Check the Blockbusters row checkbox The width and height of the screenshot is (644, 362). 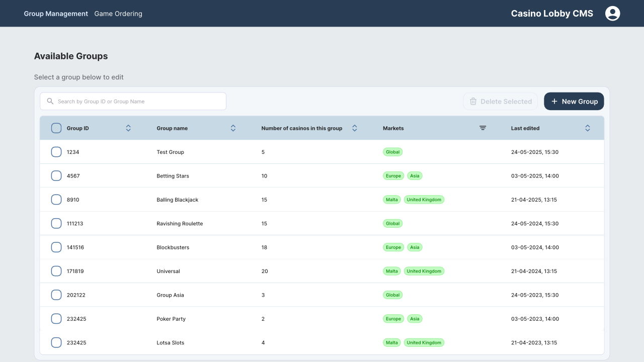(56, 247)
